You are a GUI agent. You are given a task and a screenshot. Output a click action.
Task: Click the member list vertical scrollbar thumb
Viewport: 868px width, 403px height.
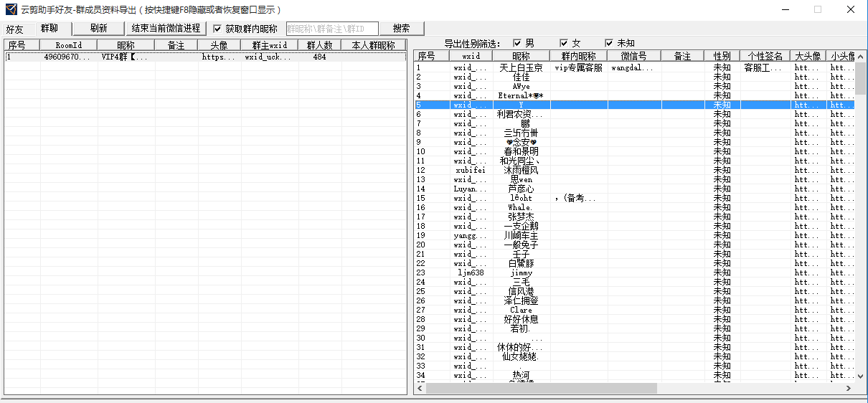pyautogui.click(x=861, y=79)
